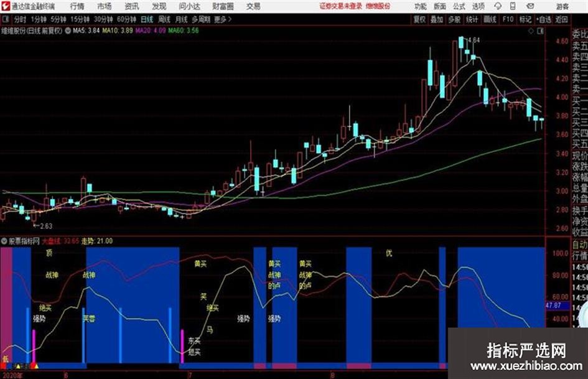This screenshot has height=379, width=588.
Task: Click the 维维股份(日线 前复权) chart title
Action: coord(32,30)
